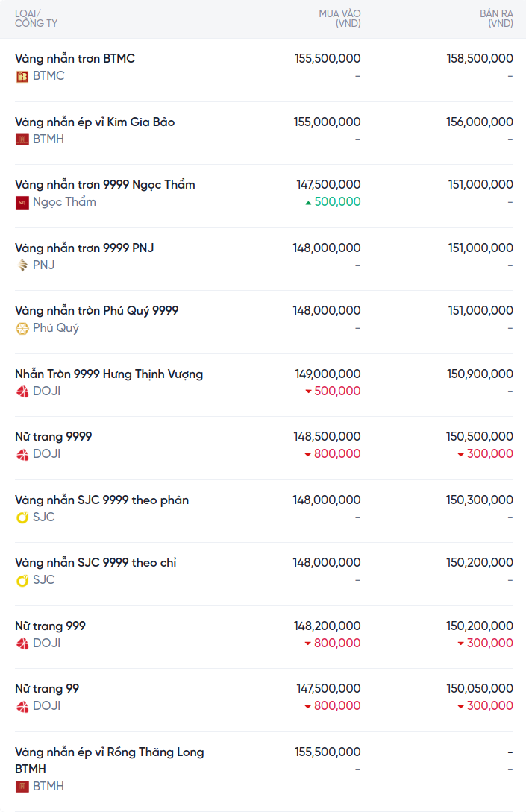Viewport: 526px width, 812px height.
Task: Open 'Vàng nhẫn SJC 9999 theo chỉ'
Action: (96, 562)
